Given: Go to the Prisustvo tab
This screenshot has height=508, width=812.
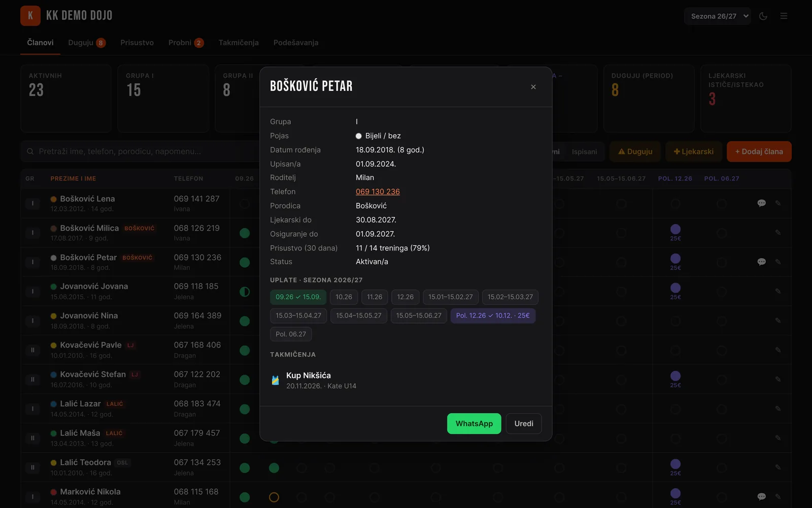Looking at the screenshot, I should pyautogui.click(x=137, y=43).
